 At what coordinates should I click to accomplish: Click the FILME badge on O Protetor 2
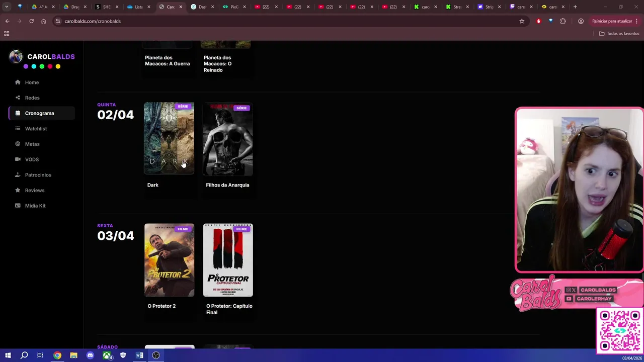tap(183, 229)
